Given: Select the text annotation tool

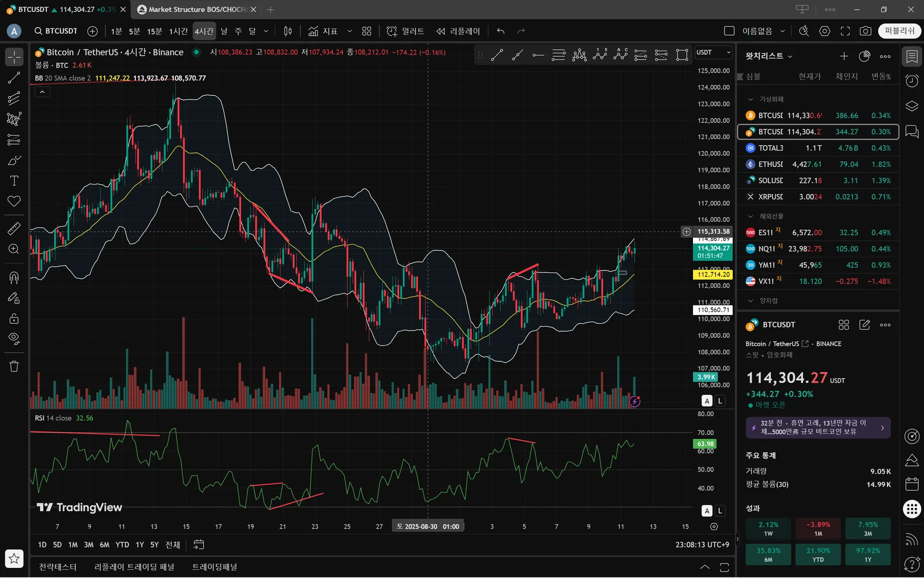Looking at the screenshot, I should 14,181.
